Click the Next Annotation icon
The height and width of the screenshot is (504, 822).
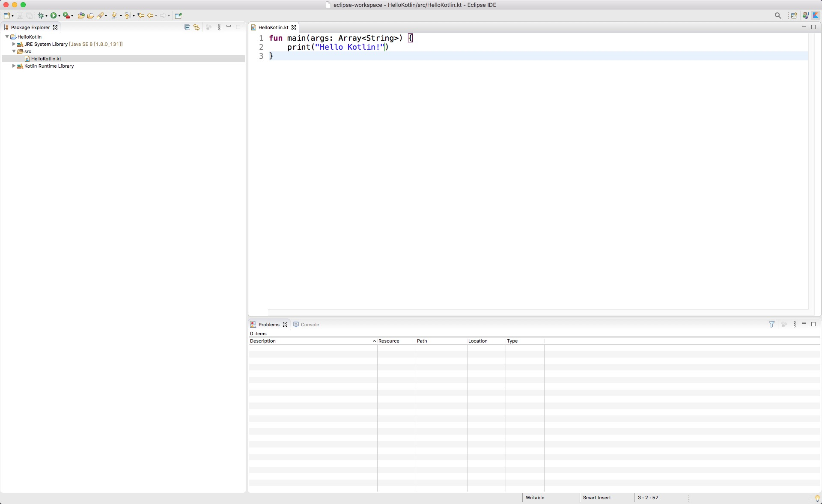pyautogui.click(x=114, y=15)
